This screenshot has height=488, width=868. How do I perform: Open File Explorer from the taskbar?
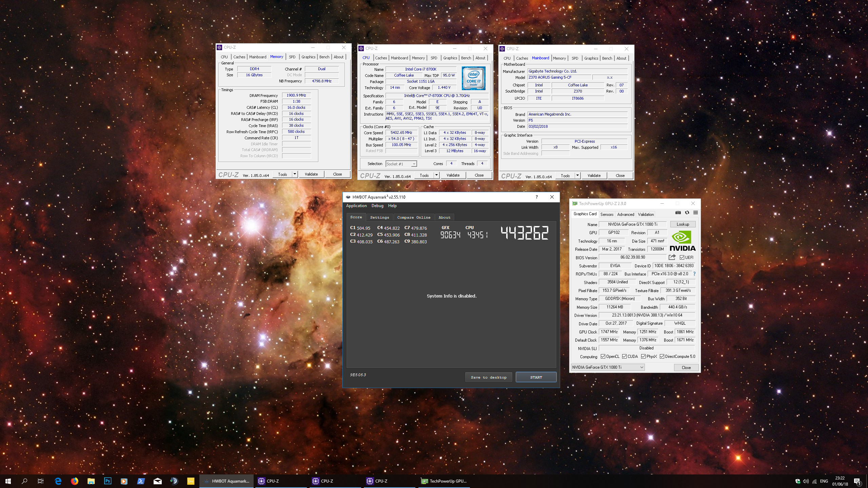click(x=91, y=481)
